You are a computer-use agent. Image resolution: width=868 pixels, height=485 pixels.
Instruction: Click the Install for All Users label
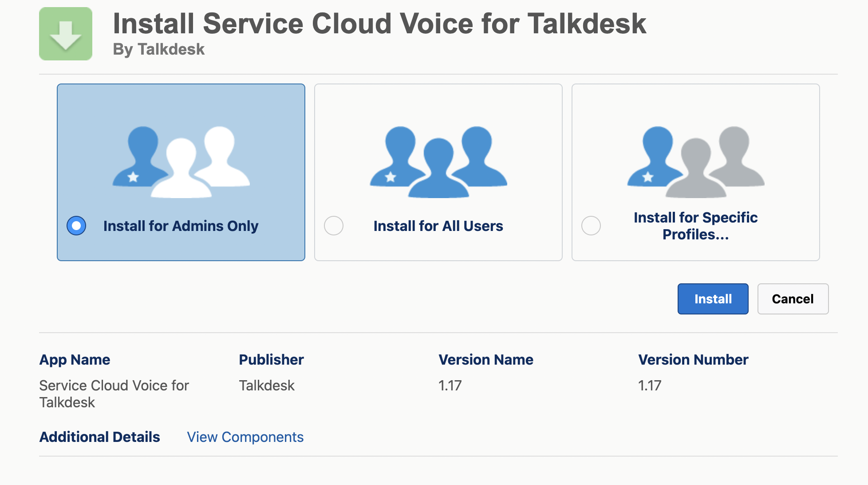(x=438, y=226)
